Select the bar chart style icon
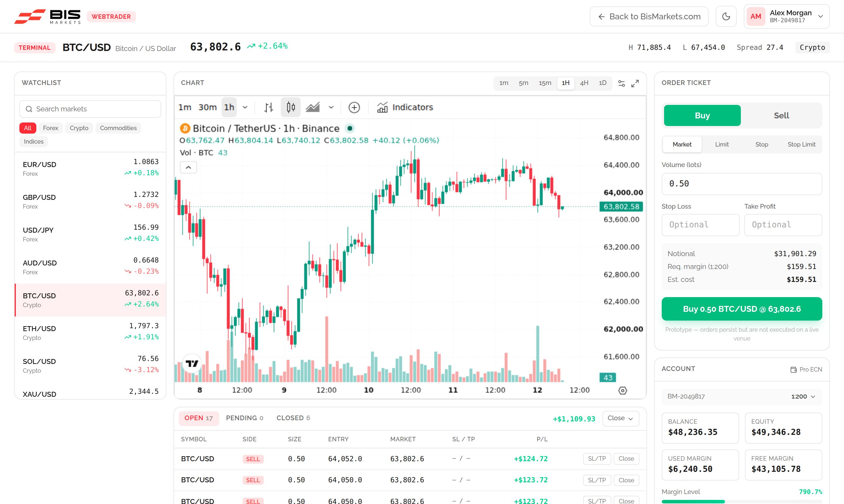The height and width of the screenshot is (504, 844). (x=269, y=107)
